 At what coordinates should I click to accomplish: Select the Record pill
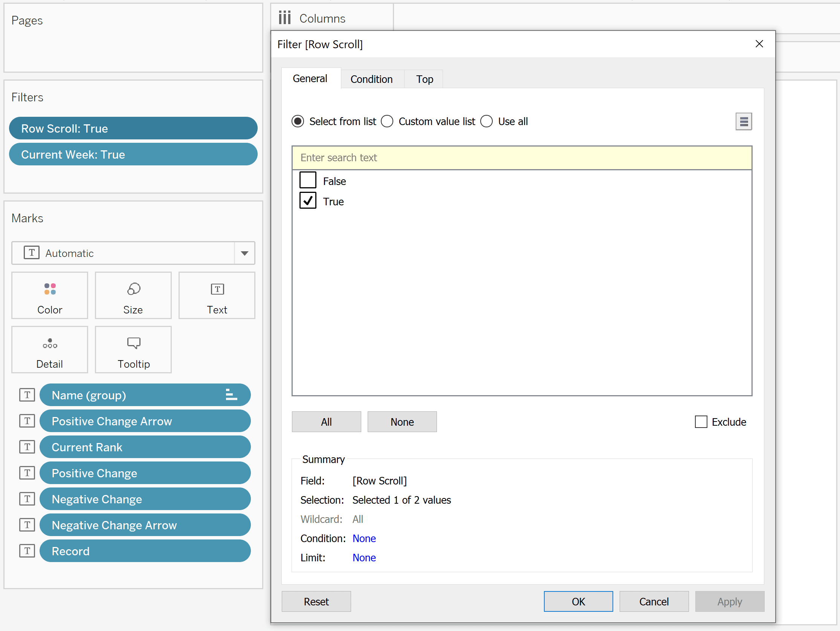(x=145, y=551)
